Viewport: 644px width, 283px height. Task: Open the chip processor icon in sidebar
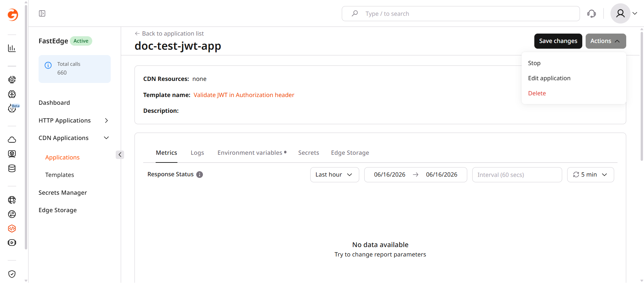point(12,80)
